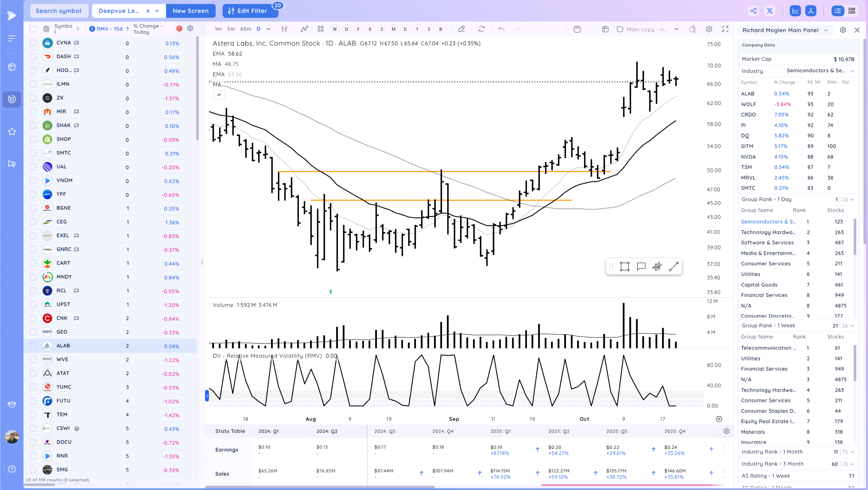Check the CVNA row checkbox
The width and height of the screenshot is (868, 490).
pos(33,43)
